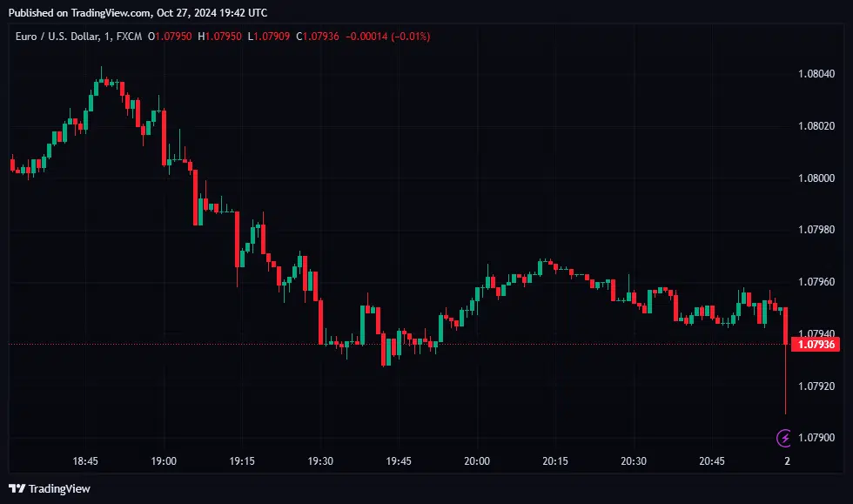
Task: Click the 18:45 time axis label
Action: (x=85, y=461)
